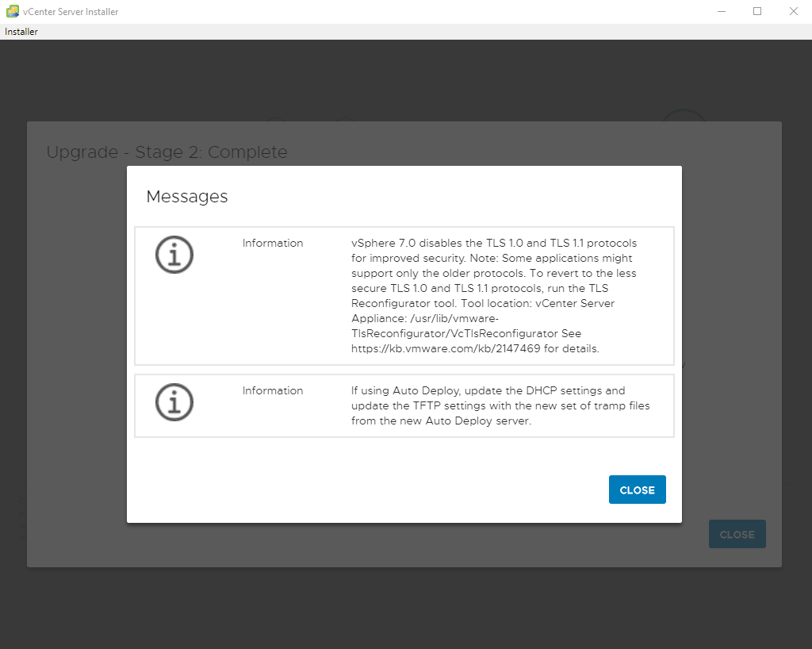Click the "Upgrade - Stage 2: Complete" title
This screenshot has height=649, width=812.
click(167, 152)
